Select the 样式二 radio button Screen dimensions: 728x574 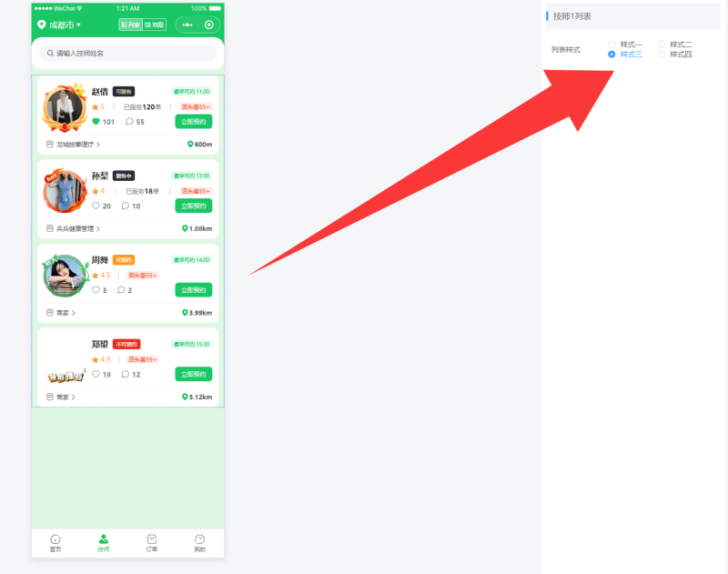[x=662, y=45]
